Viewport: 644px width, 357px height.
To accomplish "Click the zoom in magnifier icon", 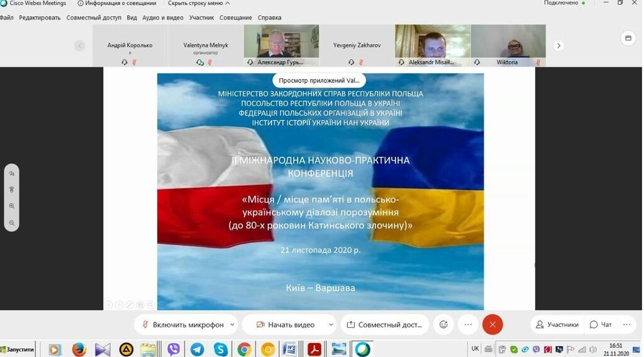I will click(x=11, y=206).
